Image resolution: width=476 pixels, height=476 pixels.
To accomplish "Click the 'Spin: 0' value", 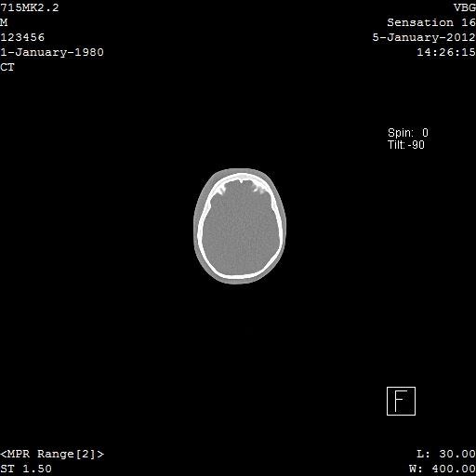I will (x=408, y=133).
